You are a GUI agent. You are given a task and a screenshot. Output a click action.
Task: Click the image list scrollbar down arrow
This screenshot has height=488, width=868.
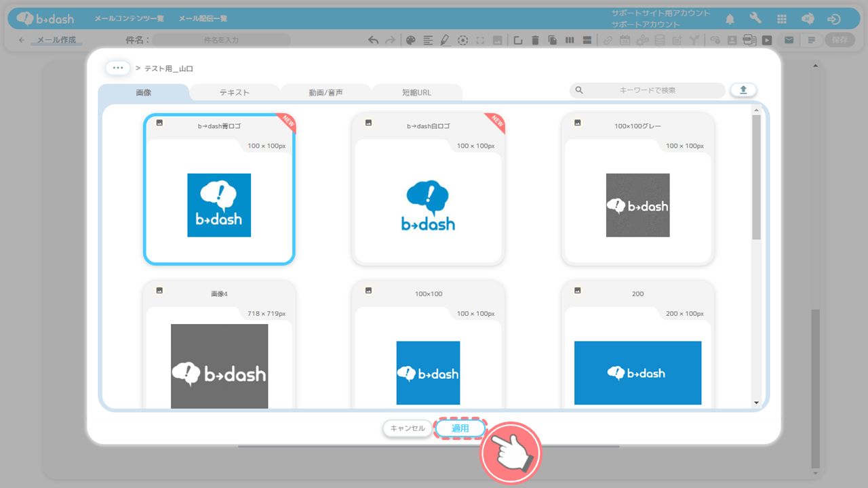click(757, 403)
